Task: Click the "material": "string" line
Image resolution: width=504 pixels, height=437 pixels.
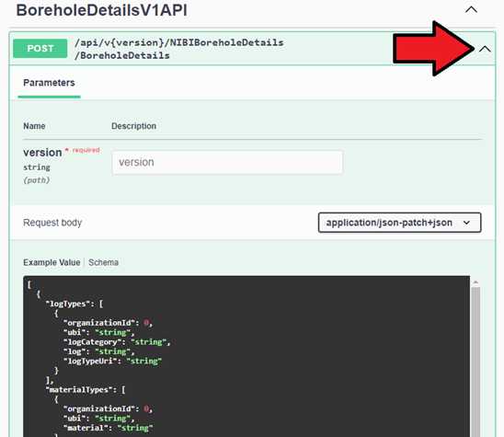Action: coord(108,428)
